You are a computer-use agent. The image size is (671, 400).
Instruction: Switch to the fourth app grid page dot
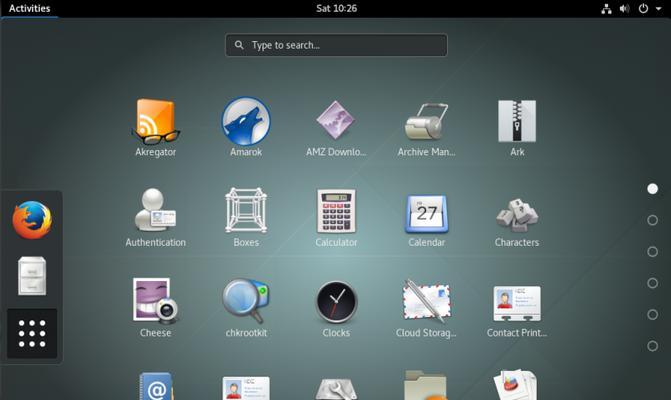(652, 283)
